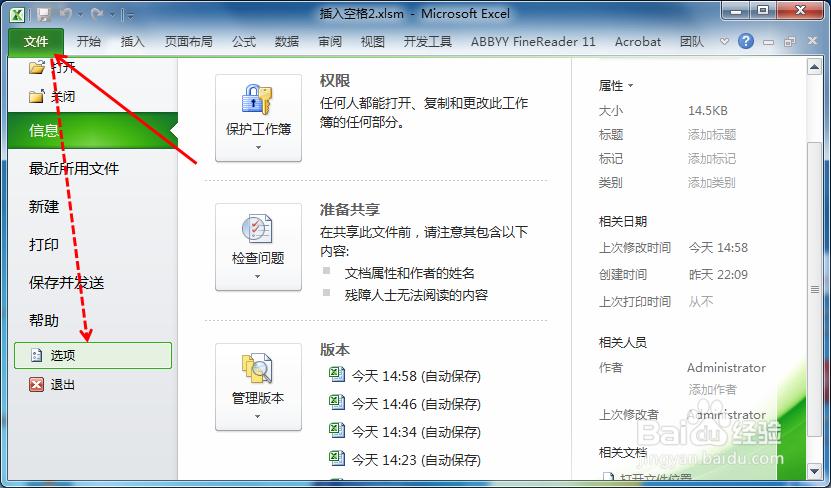Expand the 管理版本 dropdown arrow
The image size is (831, 488).
click(258, 417)
